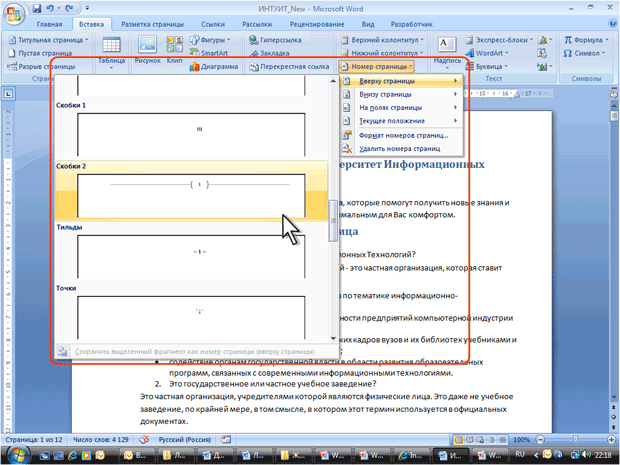Add a bookmark with Закладка
Image resolution: width=620 pixels, height=465 pixels.
coord(269,53)
